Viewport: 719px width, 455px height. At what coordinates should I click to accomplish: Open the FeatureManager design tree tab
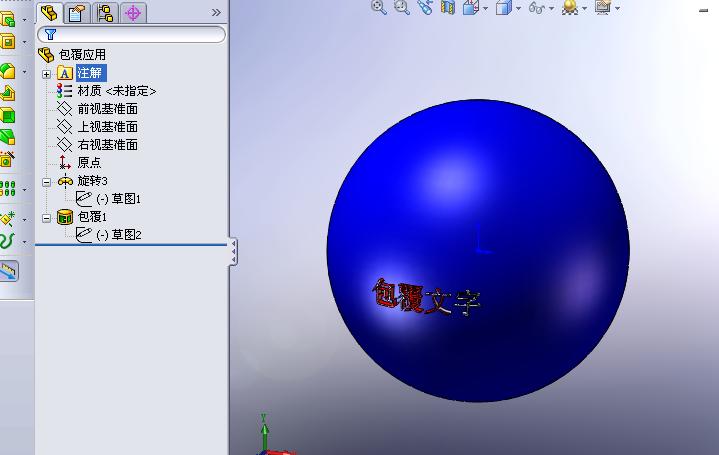[x=49, y=13]
